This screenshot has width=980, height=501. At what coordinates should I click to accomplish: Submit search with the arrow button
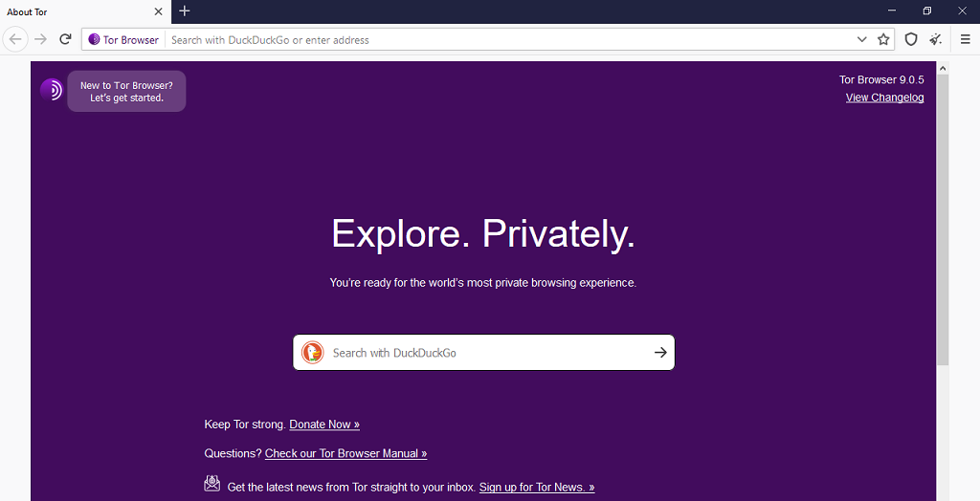tap(660, 352)
